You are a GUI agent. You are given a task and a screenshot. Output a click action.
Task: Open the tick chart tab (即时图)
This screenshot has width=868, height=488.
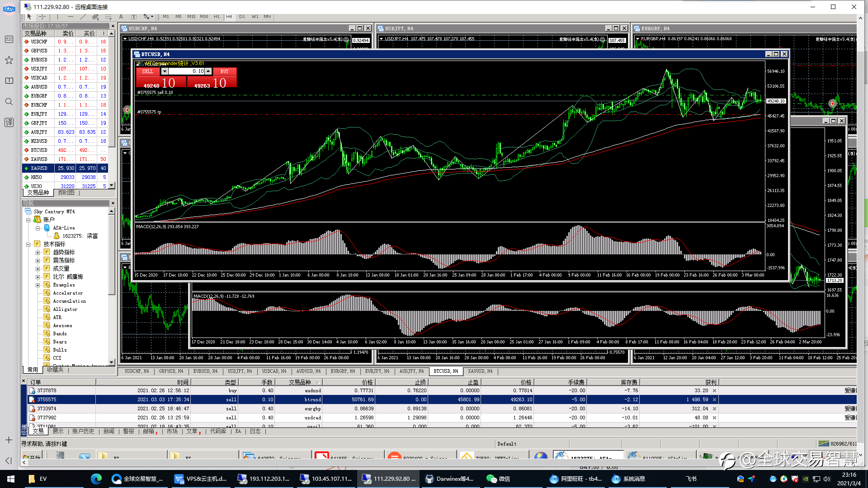click(x=66, y=192)
